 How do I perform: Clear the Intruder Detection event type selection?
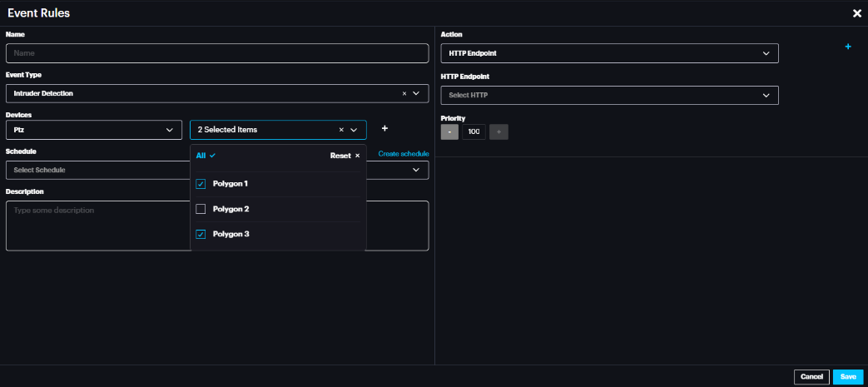(x=404, y=93)
